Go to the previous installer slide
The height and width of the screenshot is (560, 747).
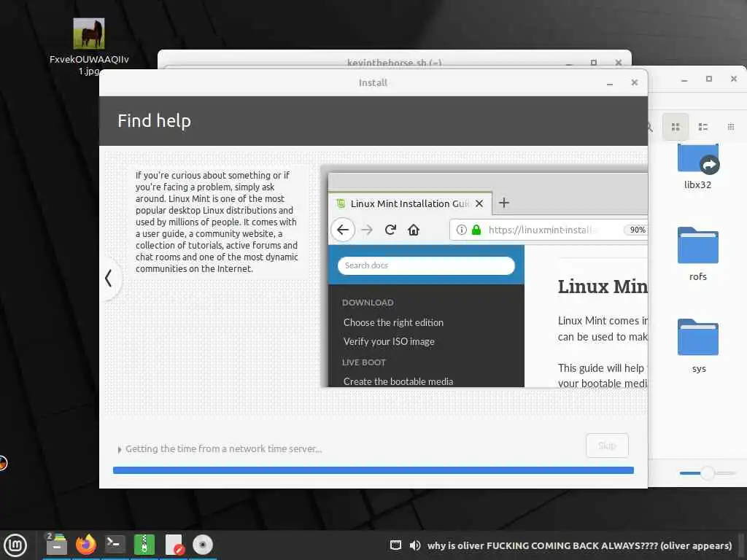pyautogui.click(x=109, y=278)
